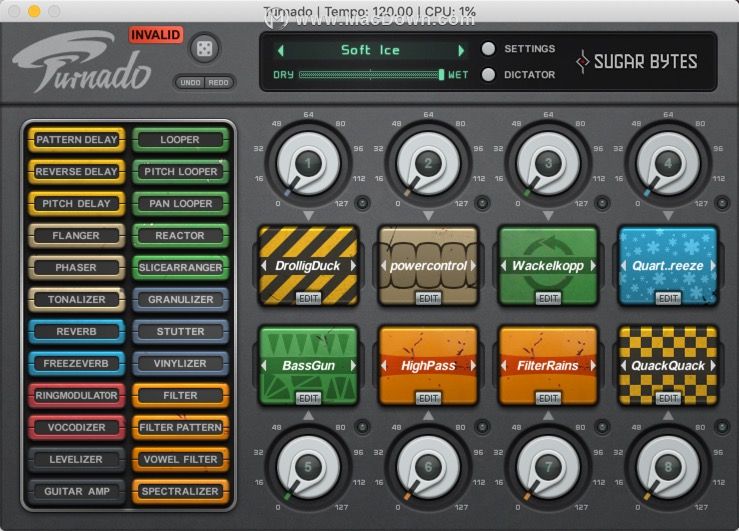Select PATTERN DELAY from the effect list

tap(77, 140)
